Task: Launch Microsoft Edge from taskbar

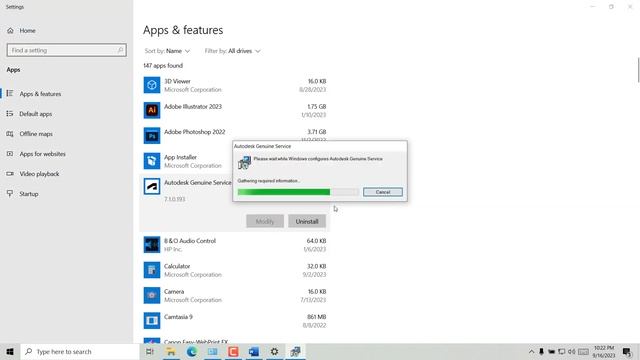Action: (191, 351)
